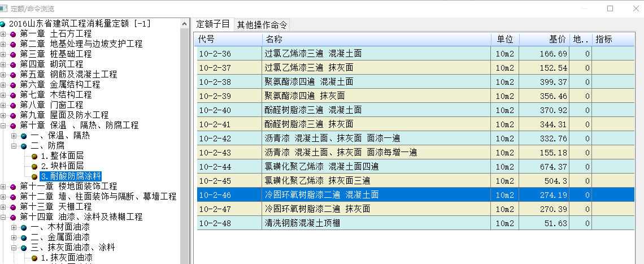Sort by 名称 column header
Viewport: 644px width, 264px height.
pyautogui.click(x=377, y=40)
